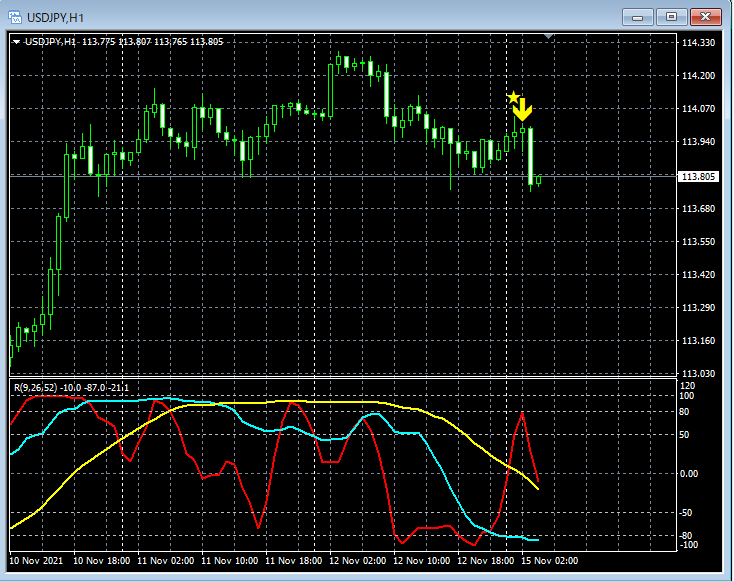
Task: Close the USDJPY,H1 chart window
Action: 705,17
